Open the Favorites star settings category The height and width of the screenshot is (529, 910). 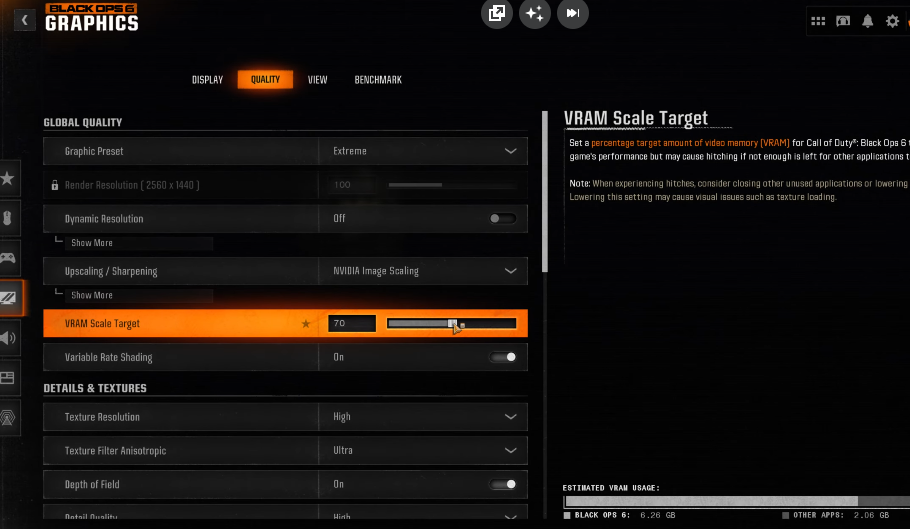pyautogui.click(x=8, y=179)
